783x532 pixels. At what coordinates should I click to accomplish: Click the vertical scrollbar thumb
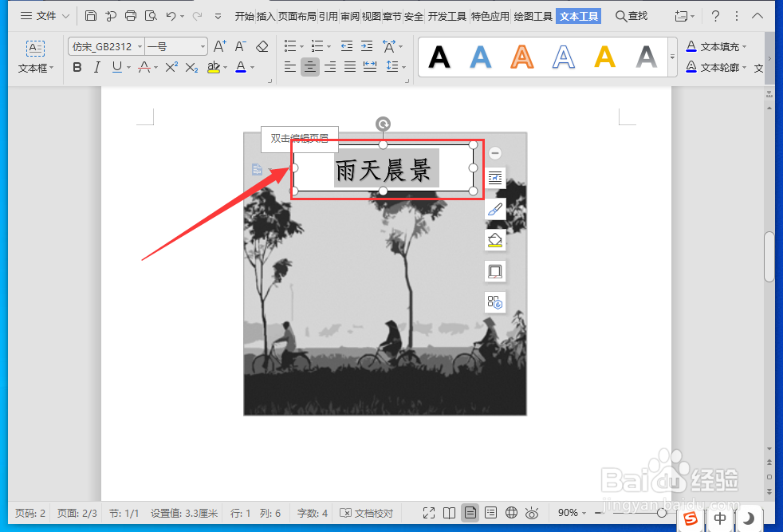769,257
